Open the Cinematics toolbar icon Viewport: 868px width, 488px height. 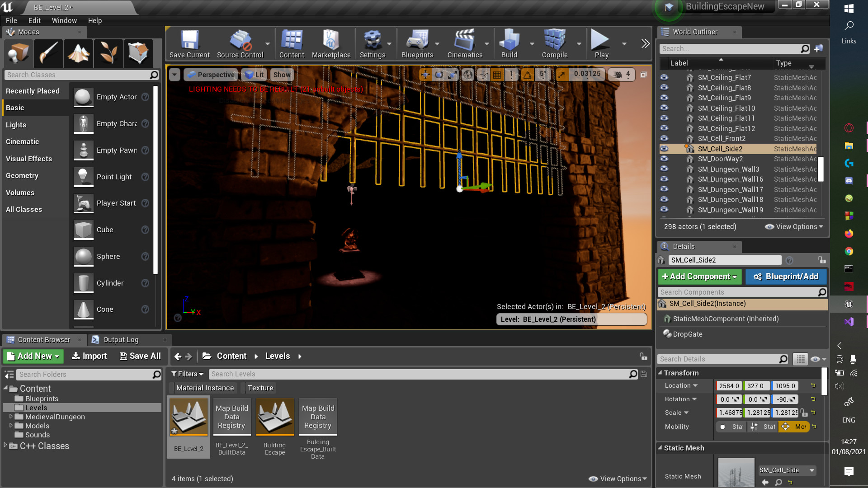click(x=465, y=42)
